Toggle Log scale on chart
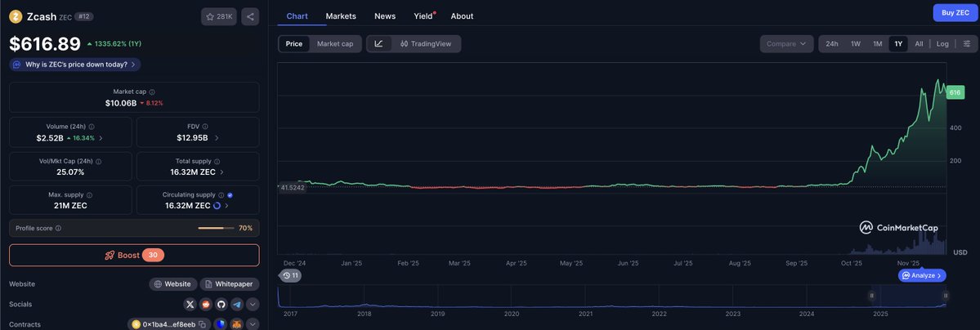 (x=942, y=44)
